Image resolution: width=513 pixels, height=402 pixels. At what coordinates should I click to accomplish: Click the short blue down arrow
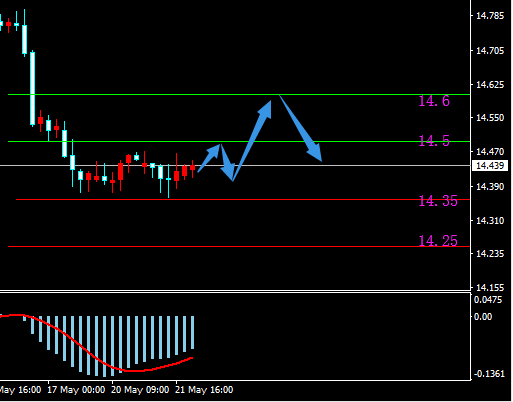coord(227,163)
